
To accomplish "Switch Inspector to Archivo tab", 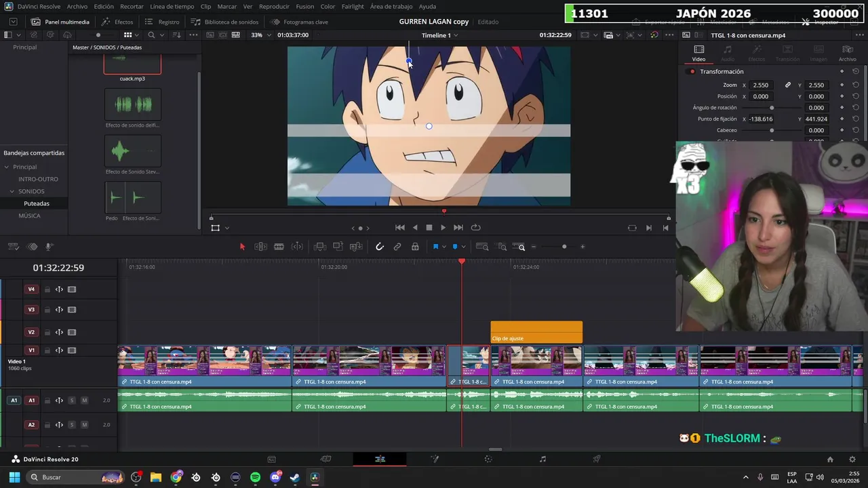I will tap(847, 53).
